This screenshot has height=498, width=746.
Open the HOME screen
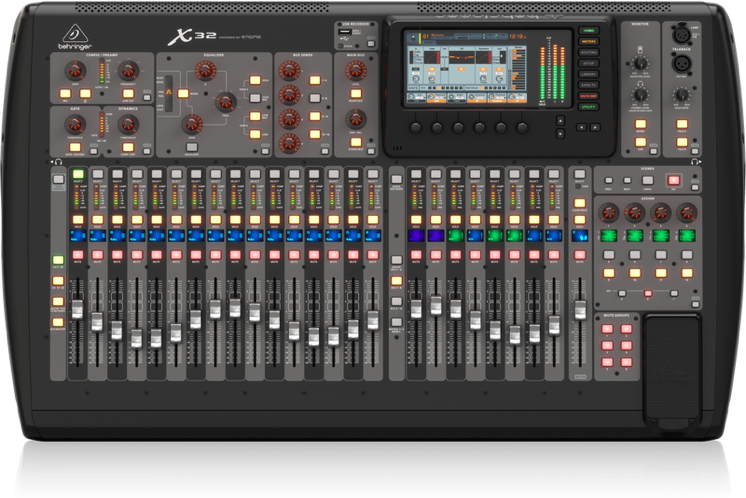point(589,30)
